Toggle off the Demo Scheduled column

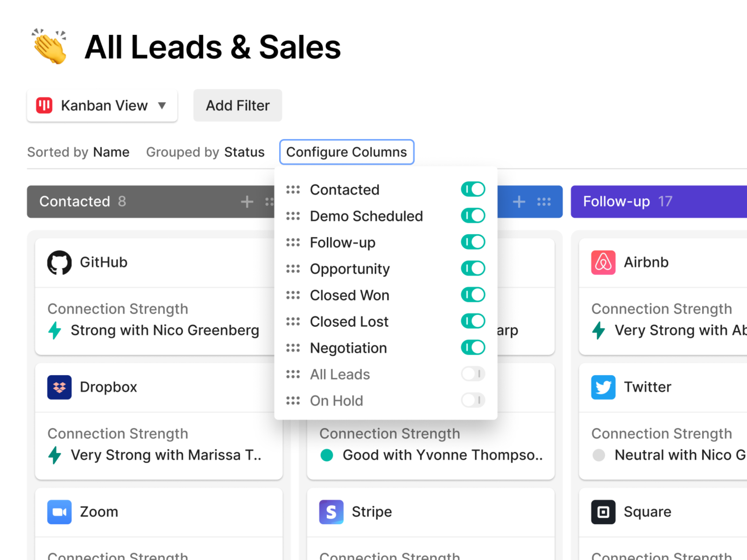tap(473, 216)
